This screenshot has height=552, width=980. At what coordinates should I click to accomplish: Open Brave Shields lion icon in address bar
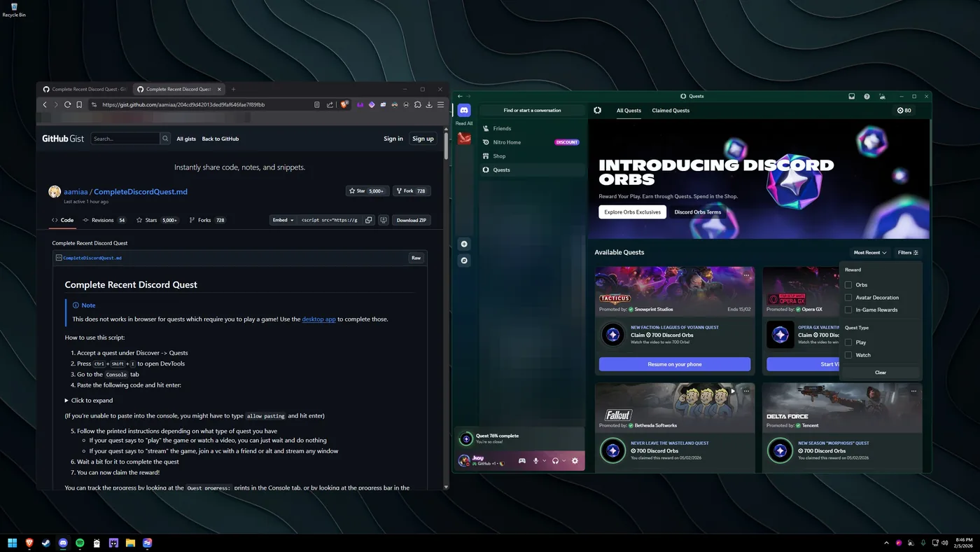pos(344,104)
